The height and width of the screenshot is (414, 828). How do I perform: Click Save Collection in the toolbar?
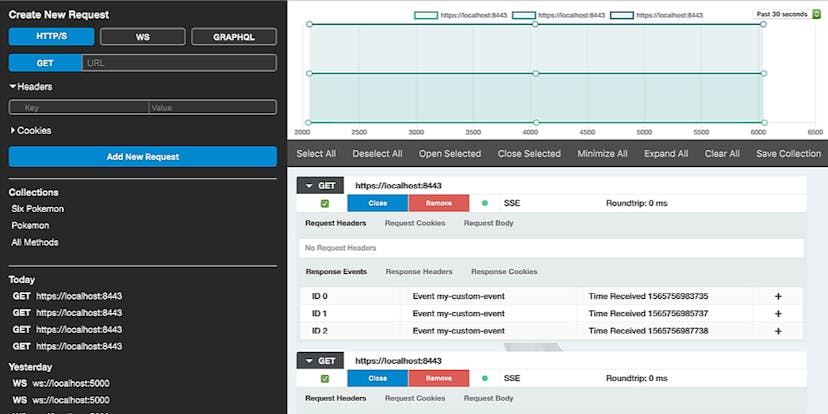tap(788, 154)
